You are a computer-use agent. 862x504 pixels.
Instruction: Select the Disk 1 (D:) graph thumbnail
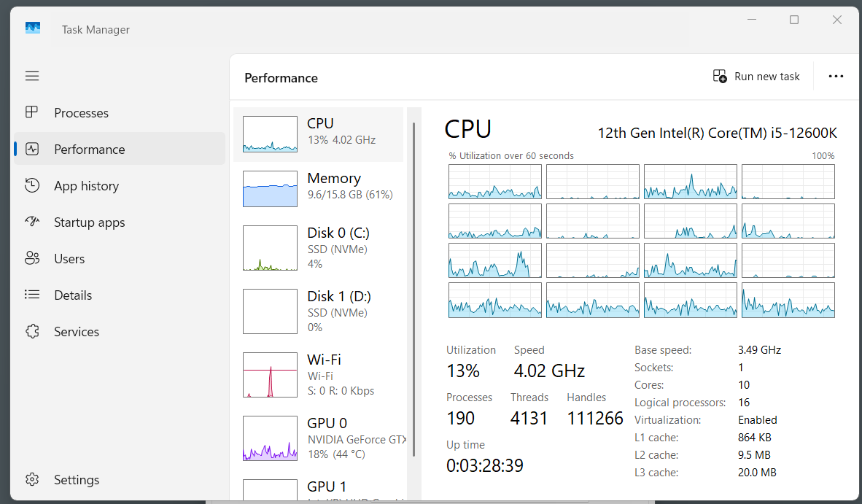(270, 311)
